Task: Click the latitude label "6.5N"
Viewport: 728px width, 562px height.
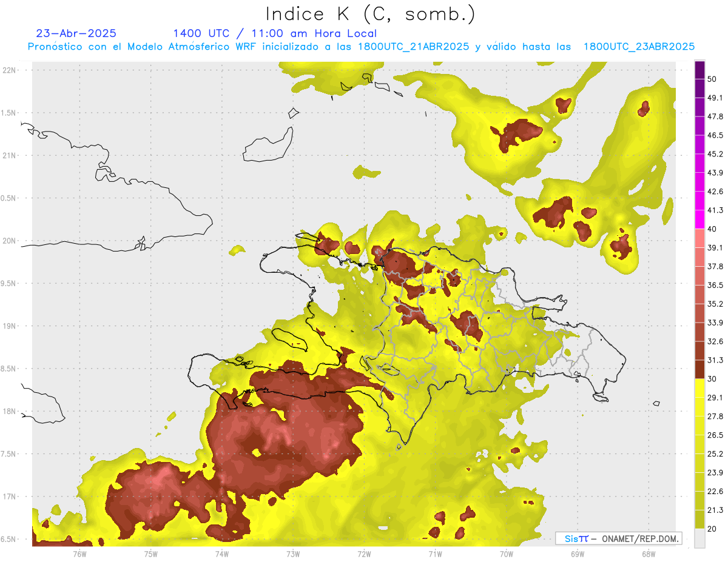Action: pos(9,540)
